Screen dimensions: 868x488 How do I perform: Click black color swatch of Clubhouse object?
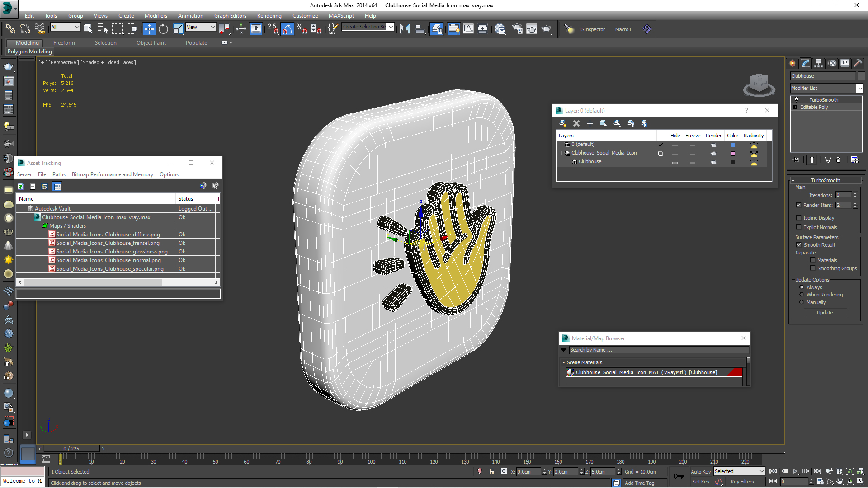[x=732, y=162]
